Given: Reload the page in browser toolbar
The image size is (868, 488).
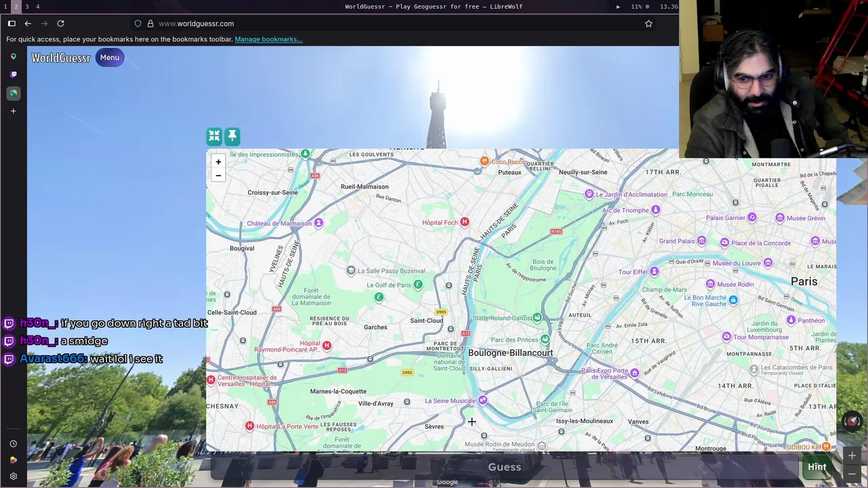Looking at the screenshot, I should pyautogui.click(x=60, y=24).
